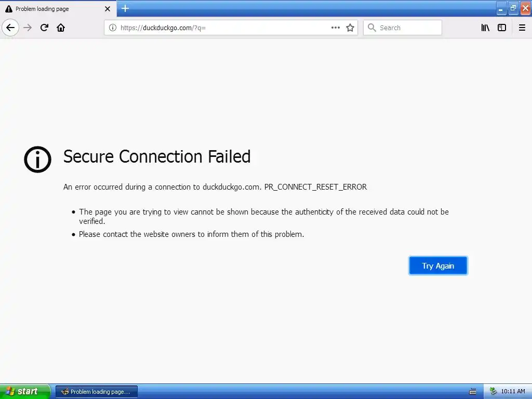Click the system tray keyboard icon

coord(473,392)
